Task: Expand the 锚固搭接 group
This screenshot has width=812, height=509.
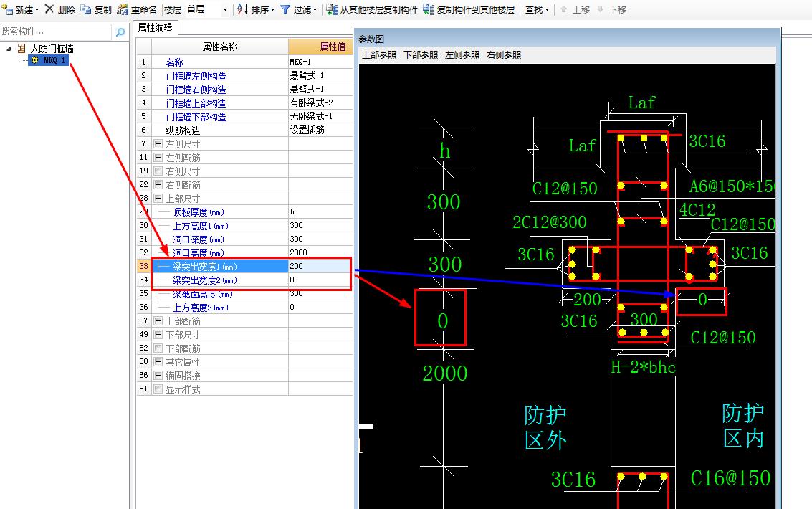Action: tap(158, 376)
